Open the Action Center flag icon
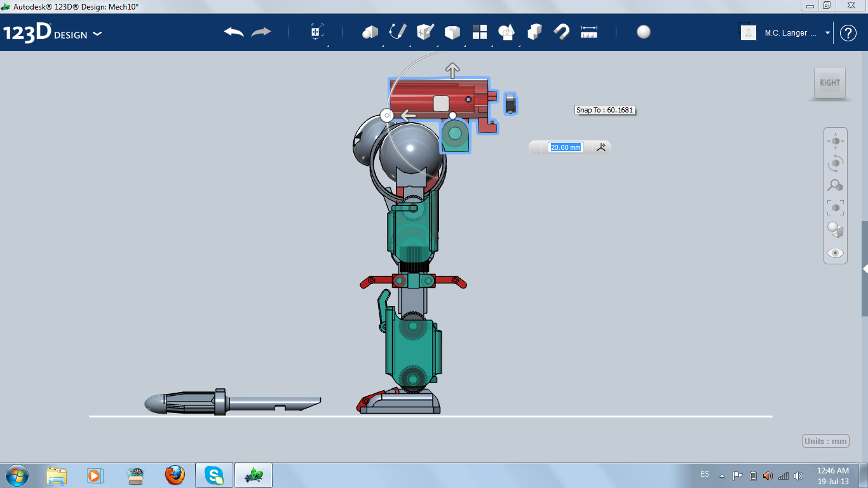This screenshot has height=488, width=868. coord(738,475)
